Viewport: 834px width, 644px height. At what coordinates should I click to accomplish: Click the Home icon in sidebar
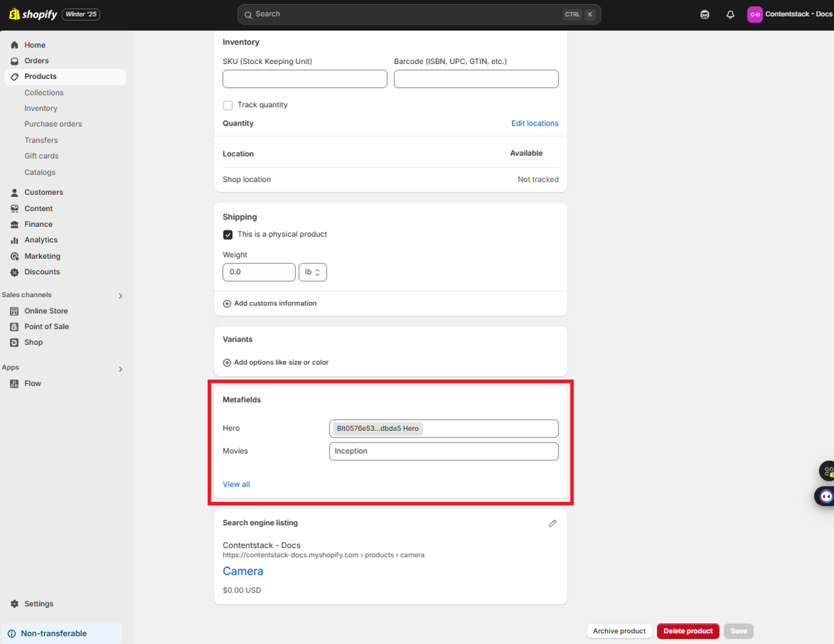click(15, 45)
